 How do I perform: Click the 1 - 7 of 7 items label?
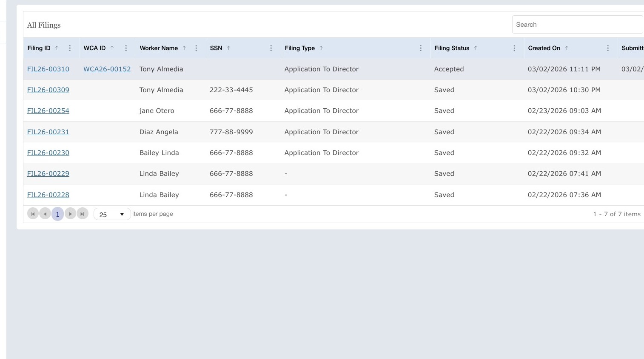[617, 214]
